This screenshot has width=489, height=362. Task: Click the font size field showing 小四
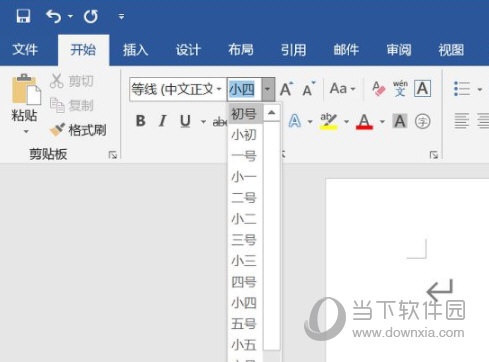(244, 89)
